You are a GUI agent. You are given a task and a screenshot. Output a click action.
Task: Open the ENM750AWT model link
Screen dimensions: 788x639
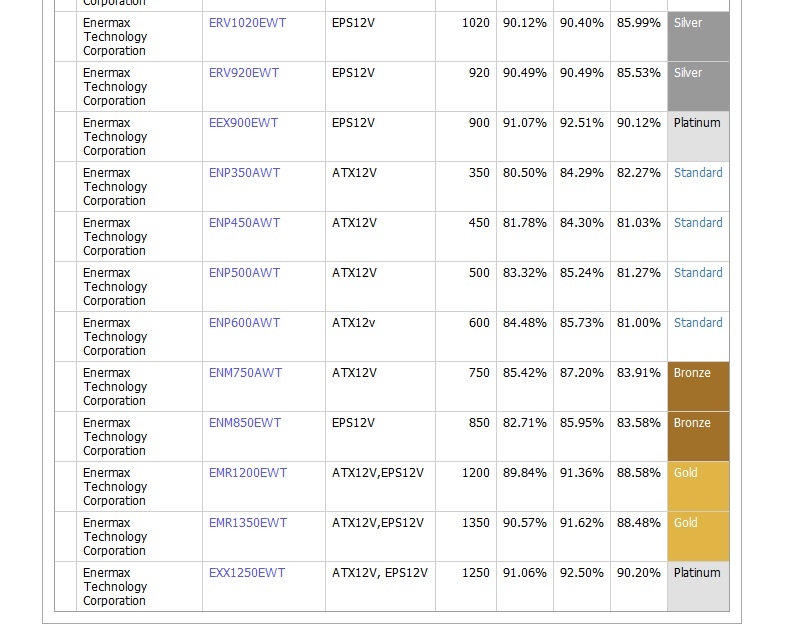(245, 373)
